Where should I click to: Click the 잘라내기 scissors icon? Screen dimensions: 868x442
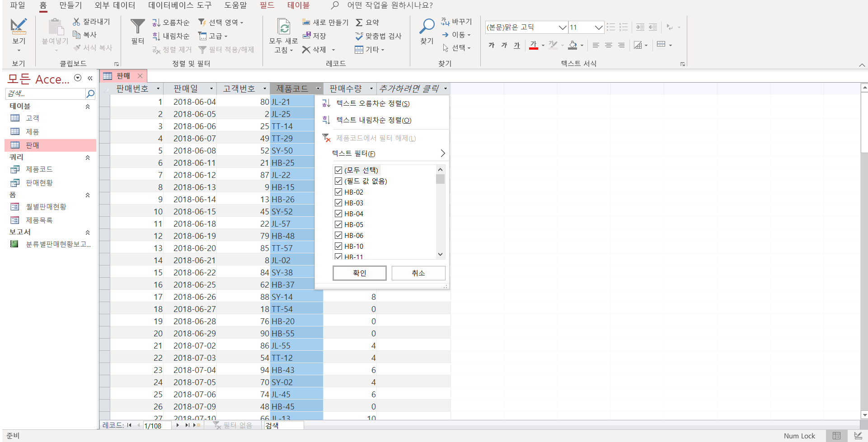(x=76, y=22)
